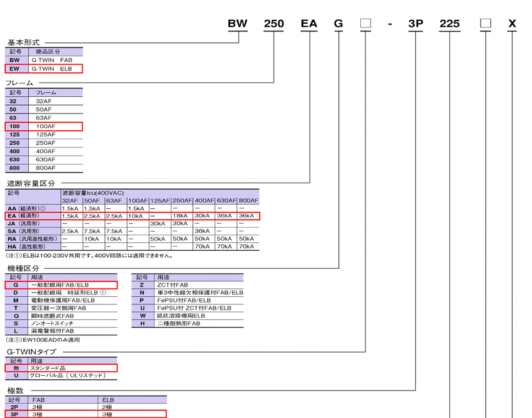Image resolution: width=532 pixels, height=418 pixels.
Task: Click "250" in the model code header
Action: click(x=274, y=24)
